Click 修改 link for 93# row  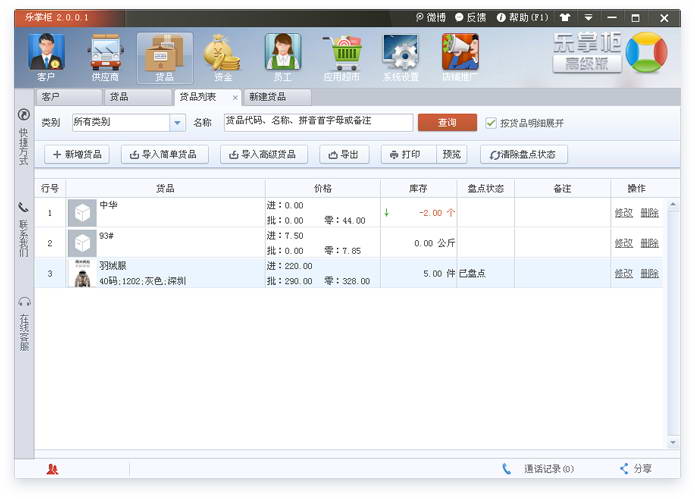click(624, 243)
